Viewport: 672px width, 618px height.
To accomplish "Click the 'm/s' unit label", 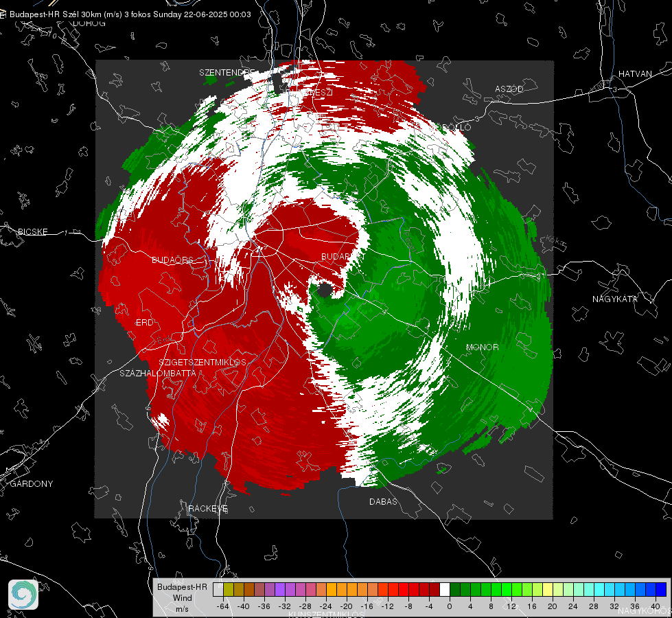I will coord(182,608).
